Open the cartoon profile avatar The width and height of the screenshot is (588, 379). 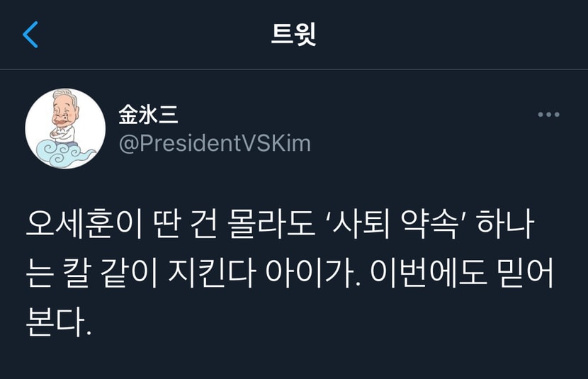point(65,129)
